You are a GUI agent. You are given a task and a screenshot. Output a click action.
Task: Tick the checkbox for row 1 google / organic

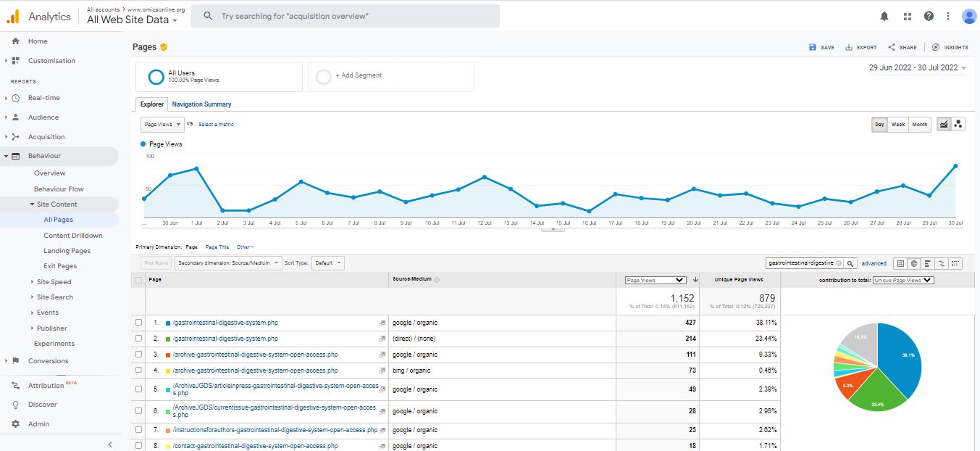click(x=138, y=323)
